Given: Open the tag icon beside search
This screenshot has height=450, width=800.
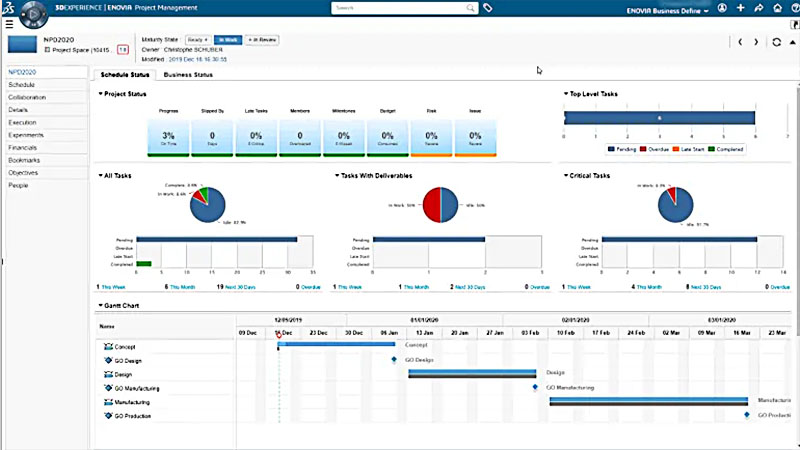Looking at the screenshot, I should coord(488,8).
